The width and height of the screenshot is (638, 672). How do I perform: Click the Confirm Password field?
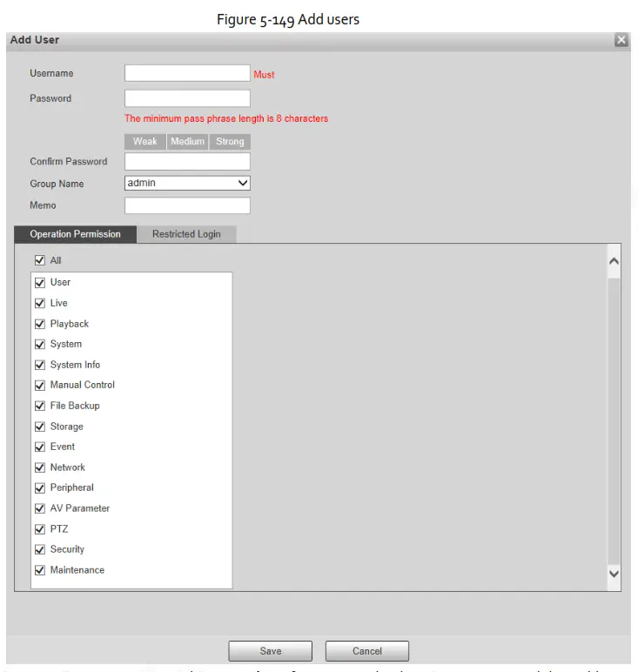(187, 162)
